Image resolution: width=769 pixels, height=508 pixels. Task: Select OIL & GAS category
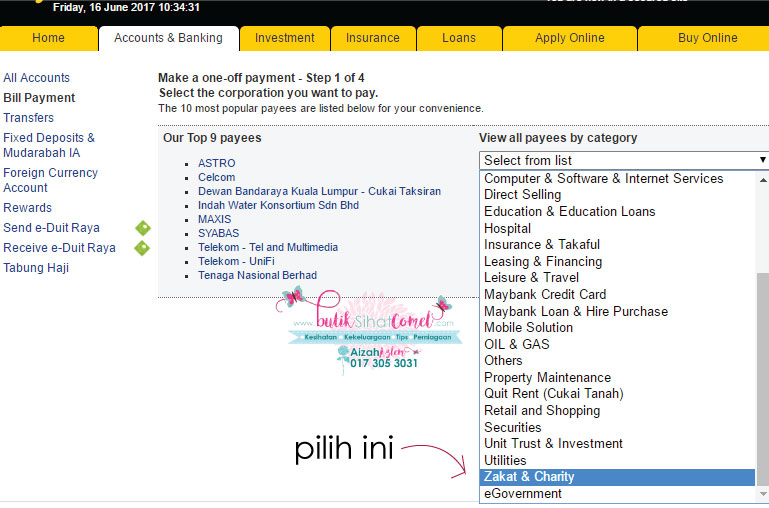(x=617, y=344)
